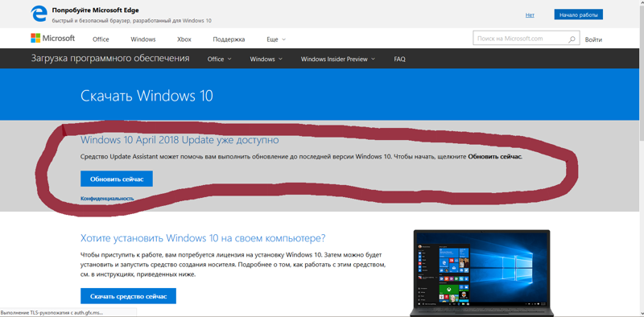Expand the Windows dropdown in dark bar
Screen dimensions: 644x317
point(266,59)
